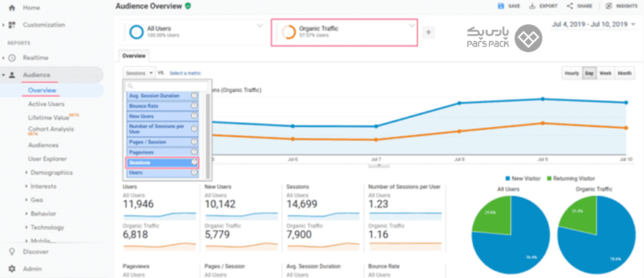This screenshot has width=644, height=278.
Task: Open Overview under Audience in sidebar
Action: tap(42, 90)
